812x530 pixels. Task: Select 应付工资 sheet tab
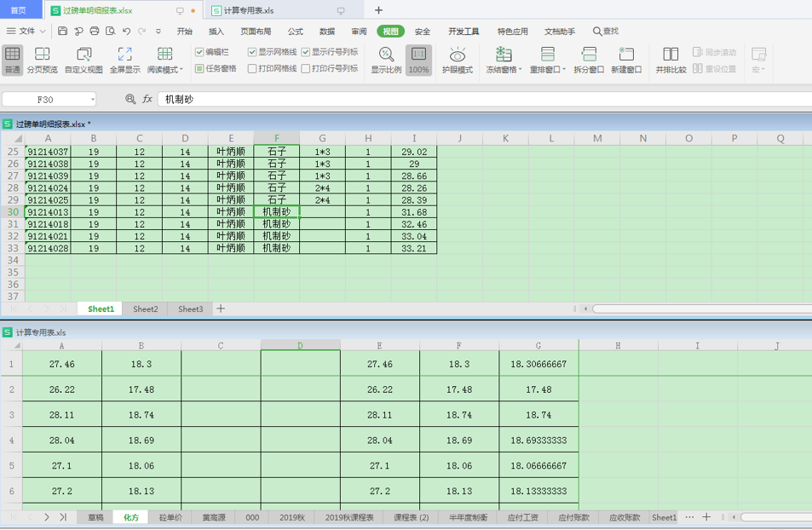pos(522,517)
